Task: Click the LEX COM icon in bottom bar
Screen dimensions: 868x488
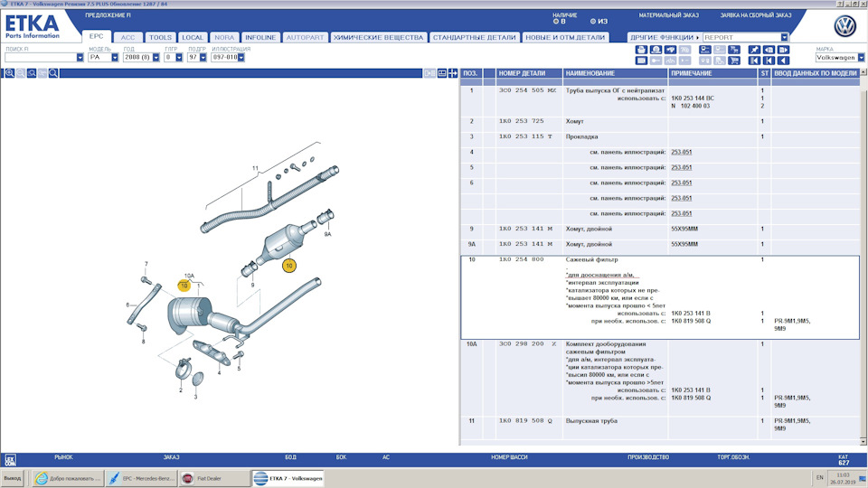Action: 10,460
